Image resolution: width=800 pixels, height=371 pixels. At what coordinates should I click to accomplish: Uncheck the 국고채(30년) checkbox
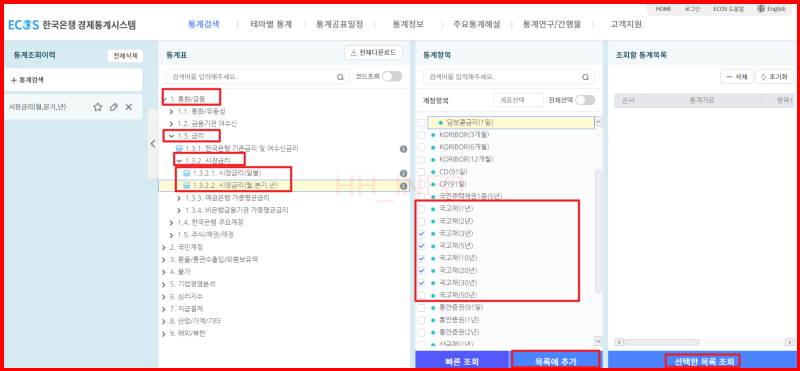click(421, 283)
